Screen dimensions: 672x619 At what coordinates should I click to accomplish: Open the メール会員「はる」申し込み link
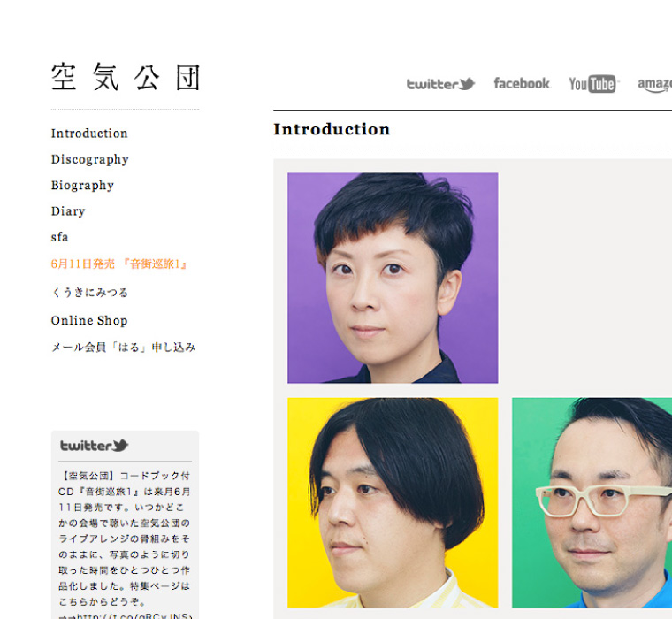[x=123, y=347]
